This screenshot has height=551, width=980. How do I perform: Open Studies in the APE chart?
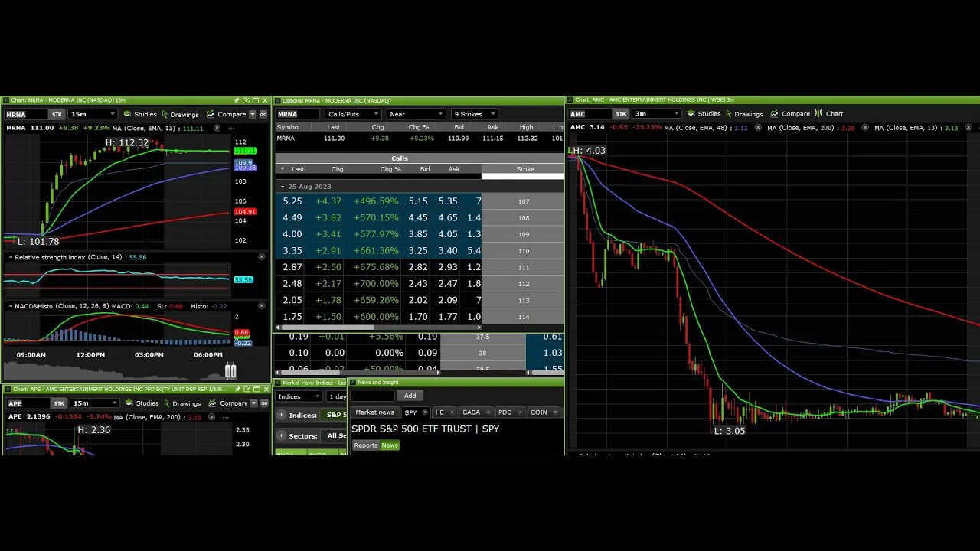click(142, 403)
